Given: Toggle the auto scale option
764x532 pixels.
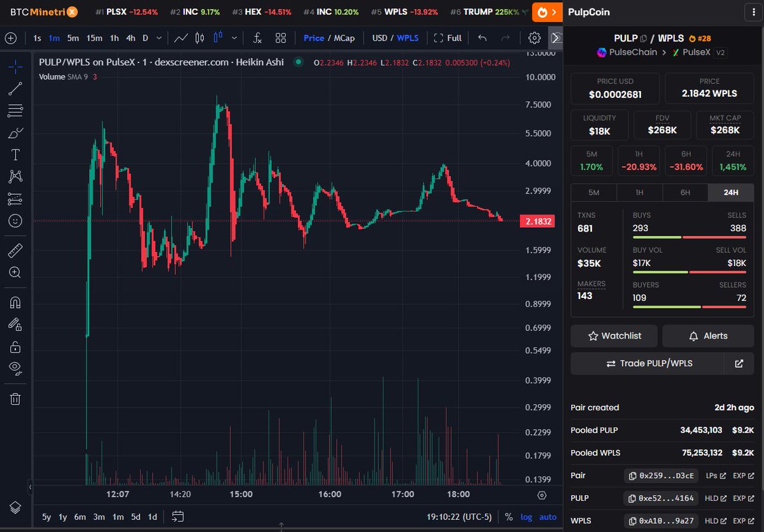Looking at the screenshot, I should pyautogui.click(x=548, y=517).
